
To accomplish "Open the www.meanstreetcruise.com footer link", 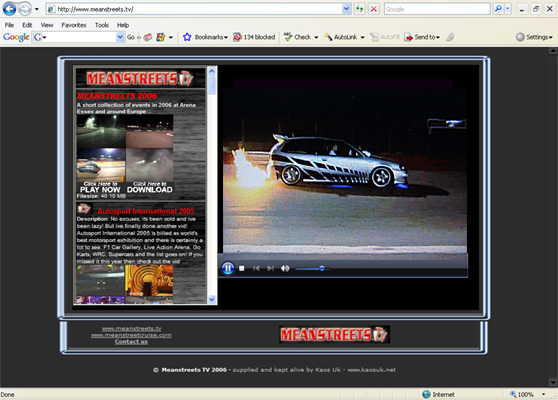I will coord(131,335).
